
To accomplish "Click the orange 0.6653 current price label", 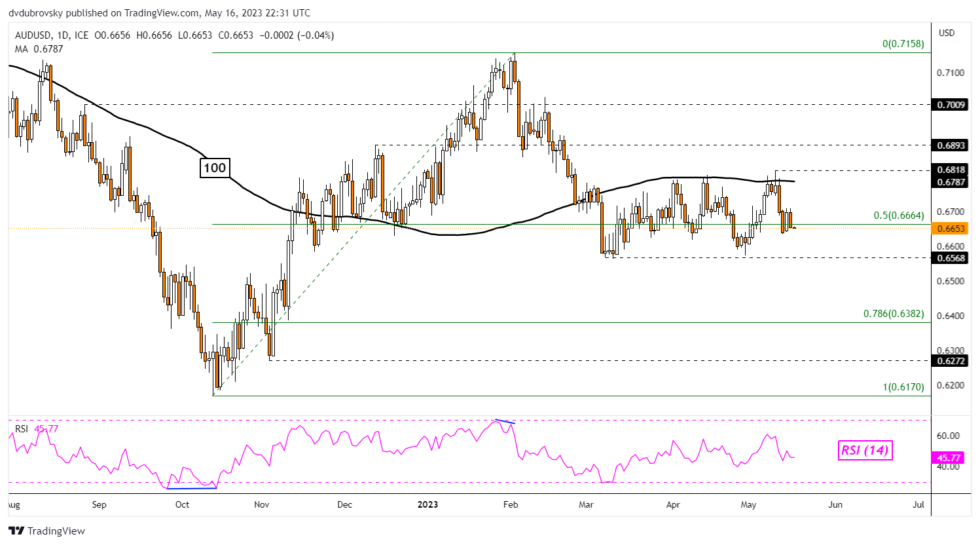I will [951, 229].
